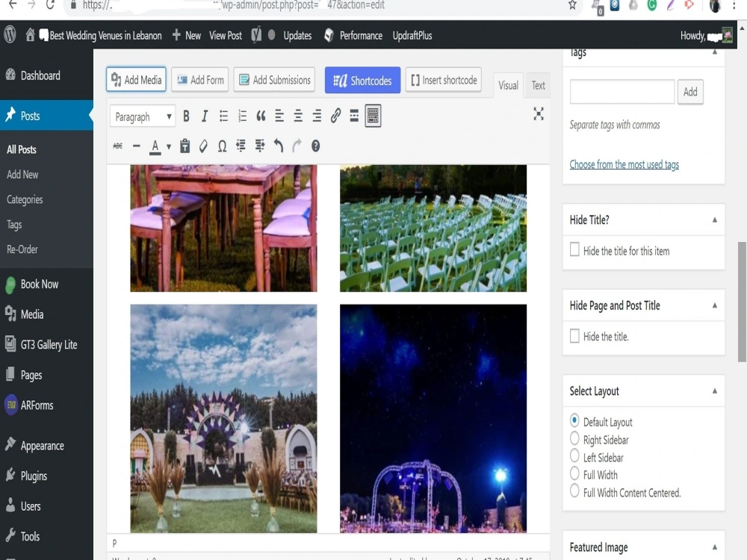The height and width of the screenshot is (560, 747).
Task: Insert a special character (omega)
Action: 222,146
